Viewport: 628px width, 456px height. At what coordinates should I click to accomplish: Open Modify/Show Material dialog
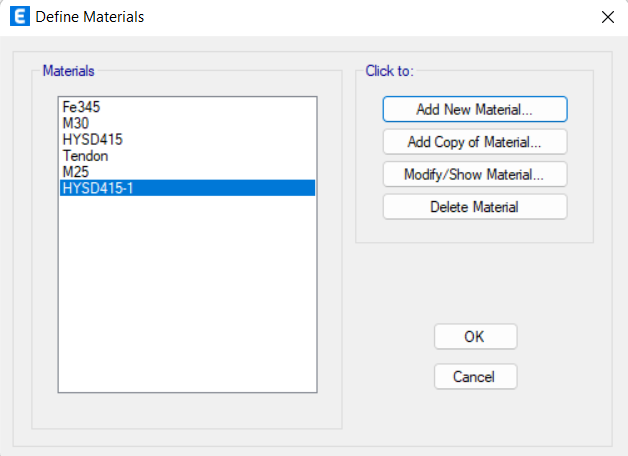475,174
